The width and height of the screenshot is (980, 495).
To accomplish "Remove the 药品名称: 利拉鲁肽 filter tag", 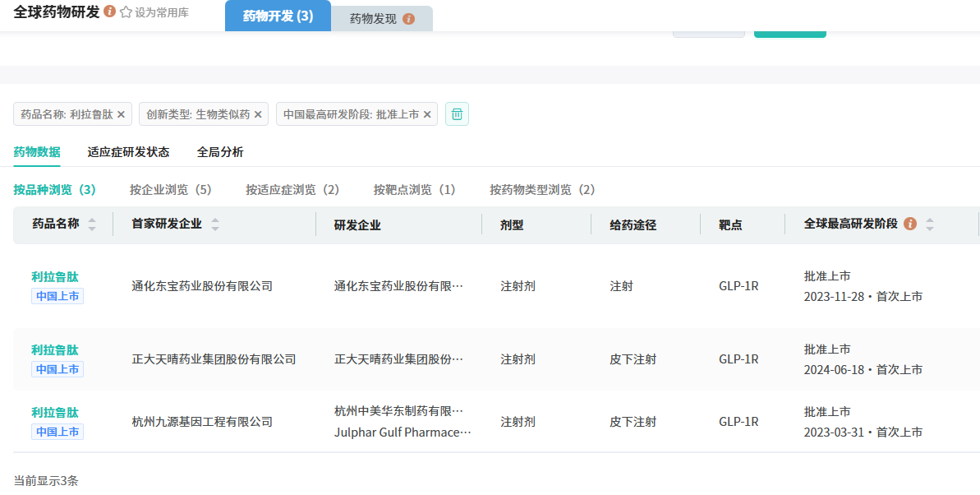I will (x=121, y=114).
